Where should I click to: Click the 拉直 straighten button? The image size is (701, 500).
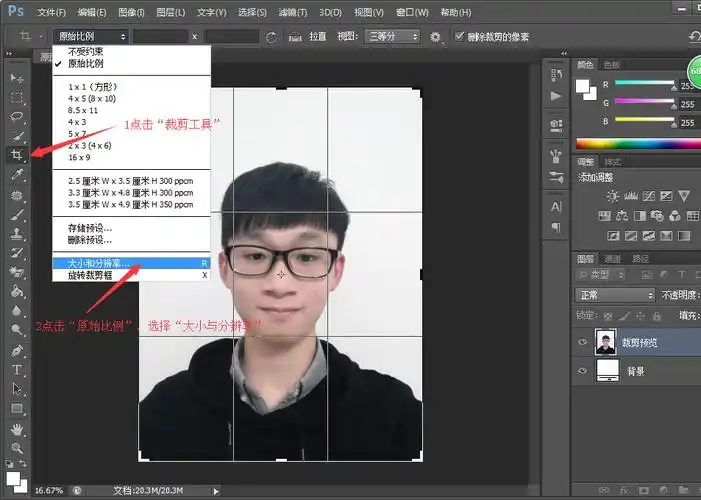tap(317, 37)
